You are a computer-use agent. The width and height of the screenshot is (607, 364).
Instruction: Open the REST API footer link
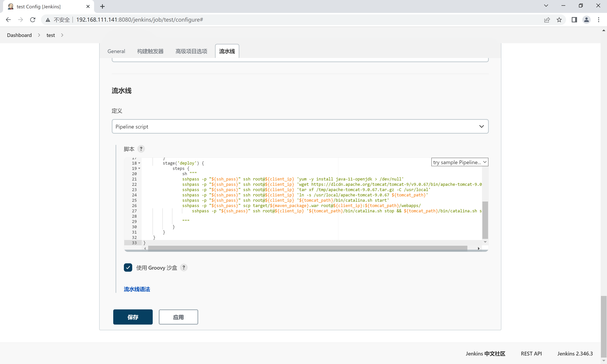click(x=531, y=353)
